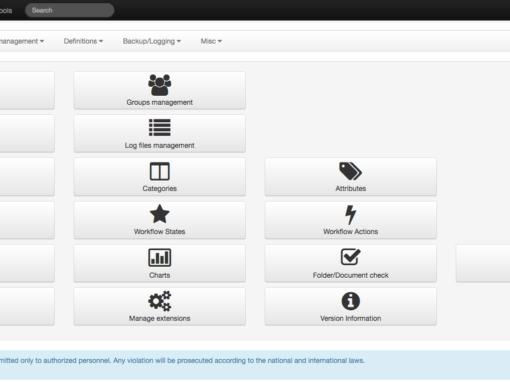Expand the Backup/Logging dropdown menu
This screenshot has width=510, height=382.
[x=152, y=41]
